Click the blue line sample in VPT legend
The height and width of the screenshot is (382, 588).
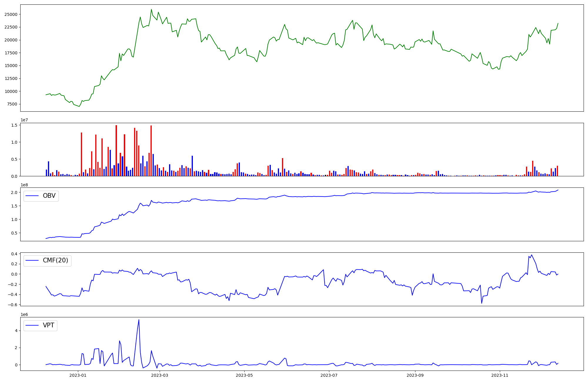click(32, 325)
